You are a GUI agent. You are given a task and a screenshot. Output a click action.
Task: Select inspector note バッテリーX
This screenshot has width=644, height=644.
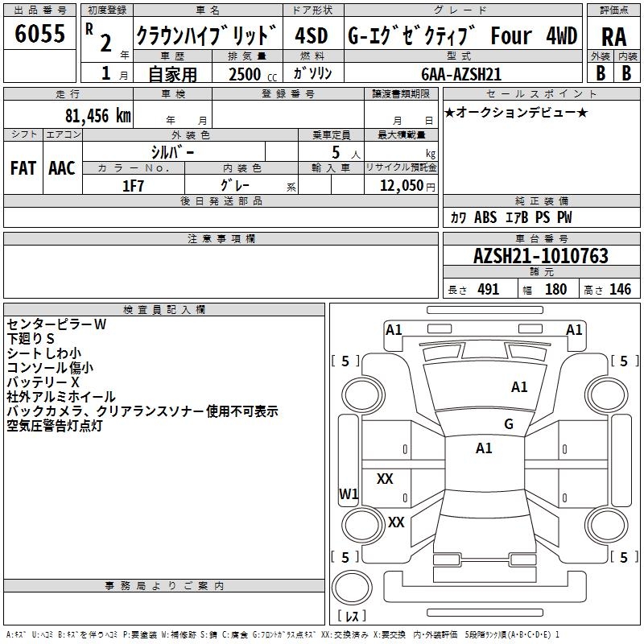click(43, 382)
